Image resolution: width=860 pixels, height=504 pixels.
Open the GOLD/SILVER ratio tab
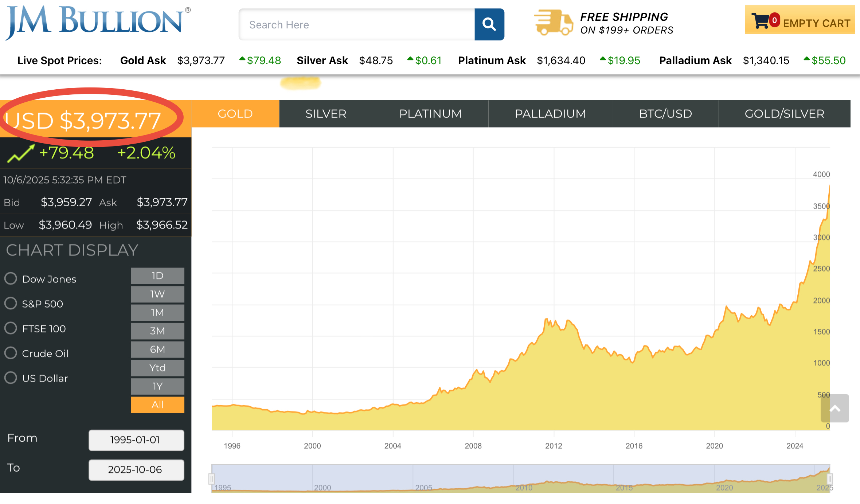pos(784,114)
